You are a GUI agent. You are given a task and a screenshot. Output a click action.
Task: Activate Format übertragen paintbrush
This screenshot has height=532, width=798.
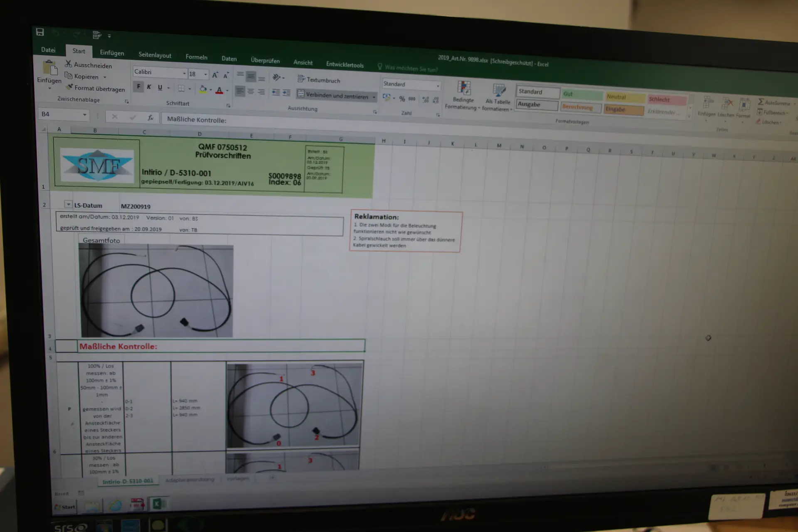pyautogui.click(x=95, y=88)
